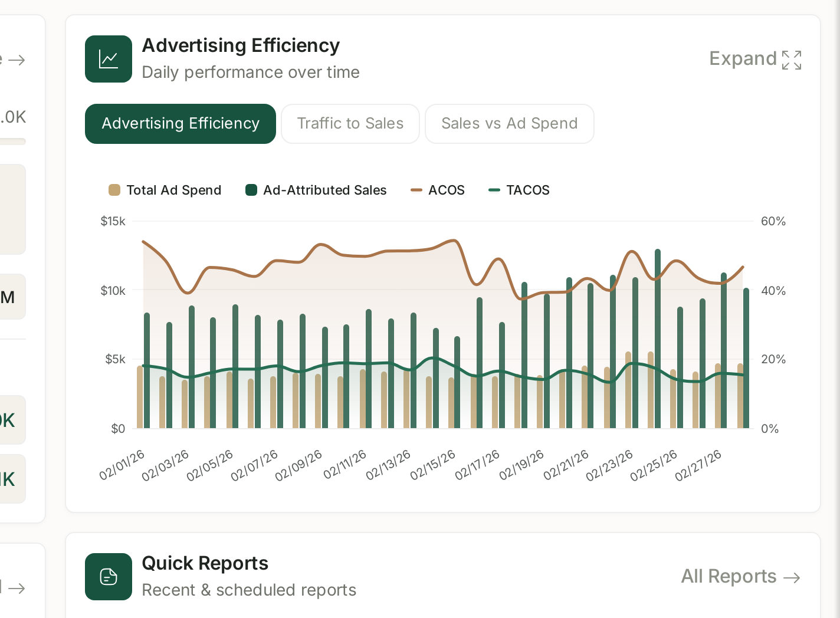Screen dimensions: 840x618
Task: Click the dark green Ad-Attributed Sales swatch
Action: [251, 190]
